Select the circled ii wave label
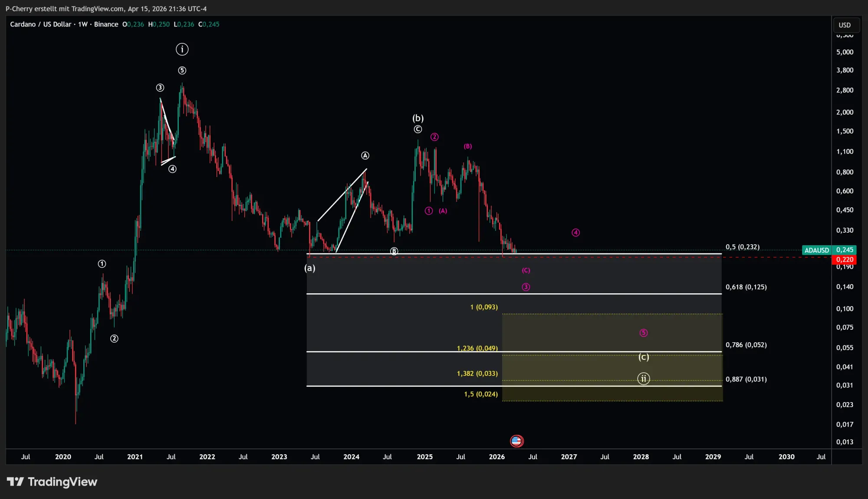 (x=643, y=379)
